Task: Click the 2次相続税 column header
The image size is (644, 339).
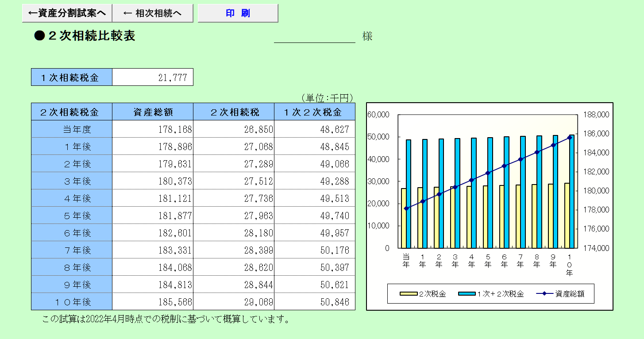Action: coord(234,112)
